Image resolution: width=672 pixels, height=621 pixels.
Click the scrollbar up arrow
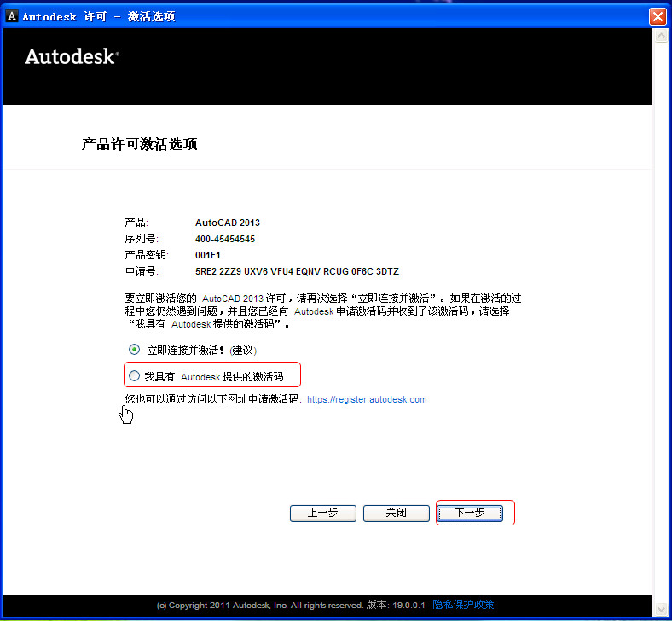[661, 36]
